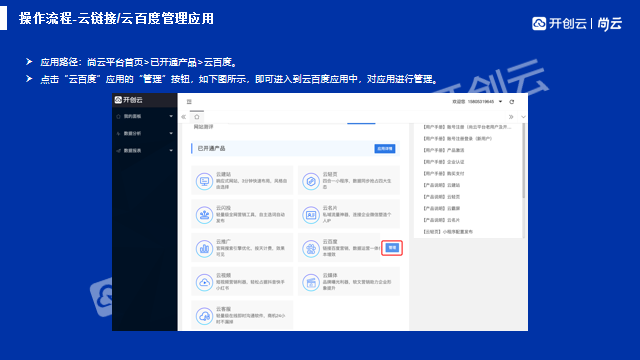
Task: Open the 我的面板 menu item
Action: 144,116
